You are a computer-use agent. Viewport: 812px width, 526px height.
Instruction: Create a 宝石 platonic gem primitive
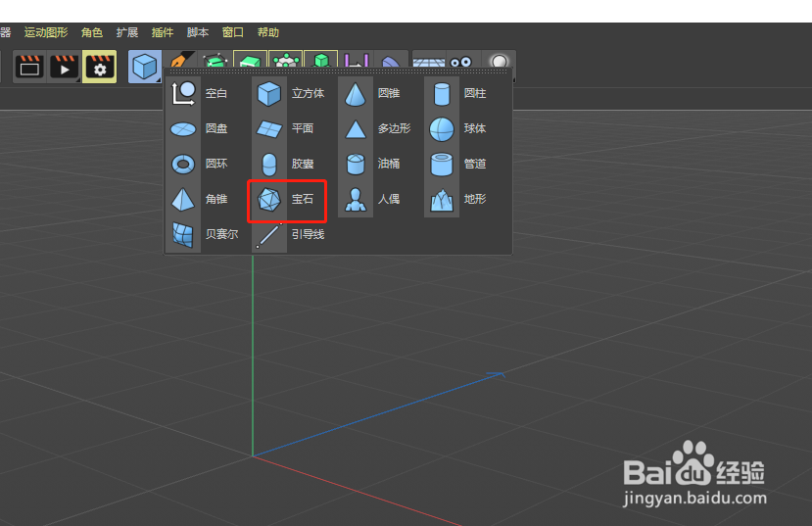pyautogui.click(x=287, y=199)
